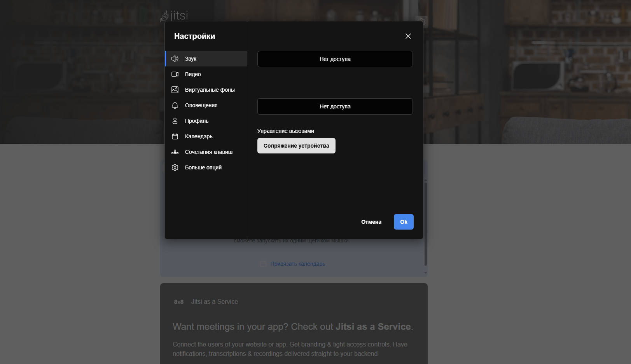Viewport: 631px width, 364px height.
Task: Close the Настройки dialog with the X
Action: (408, 36)
